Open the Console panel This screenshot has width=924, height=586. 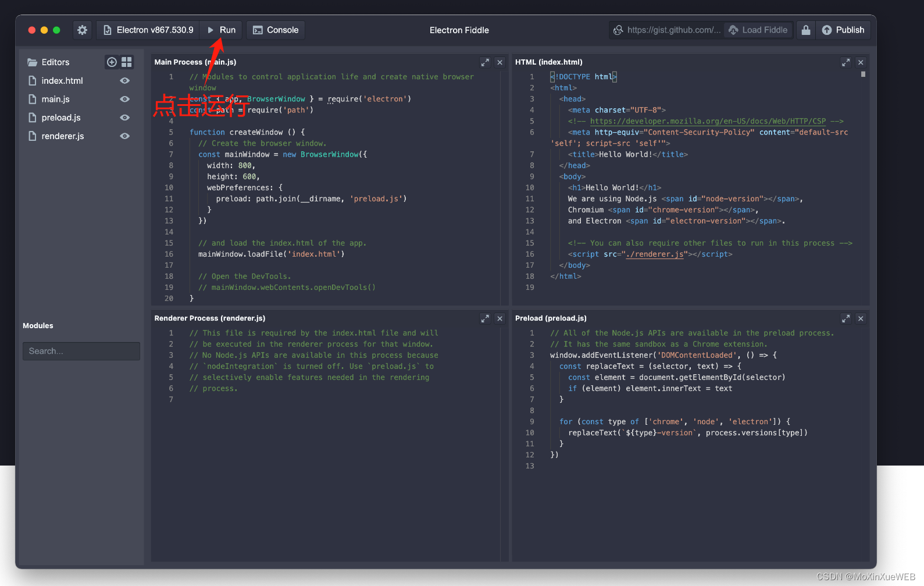(276, 30)
